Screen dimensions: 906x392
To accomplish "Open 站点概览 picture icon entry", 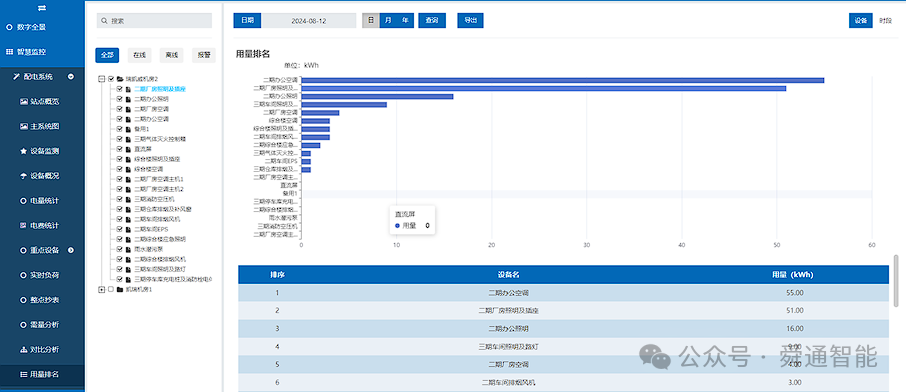I will tap(24, 101).
